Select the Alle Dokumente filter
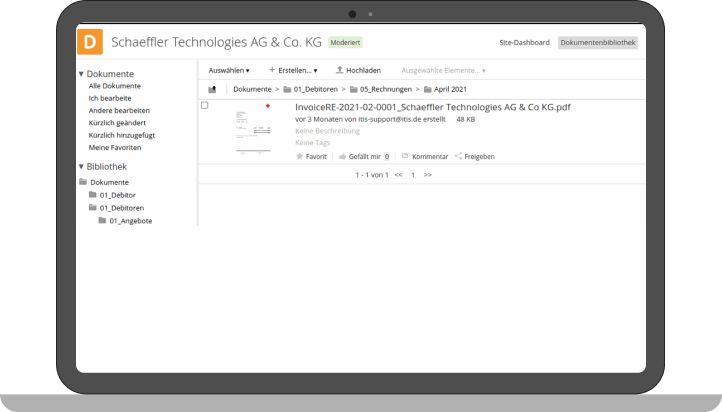Screen dimensions: 722x412 [x=115, y=86]
